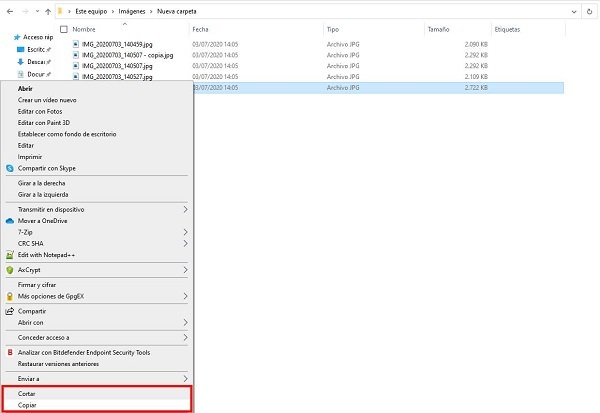Image resolution: width=600 pixels, height=413 pixels.
Task: Go up one folder with the up arrow
Action: (x=50, y=11)
